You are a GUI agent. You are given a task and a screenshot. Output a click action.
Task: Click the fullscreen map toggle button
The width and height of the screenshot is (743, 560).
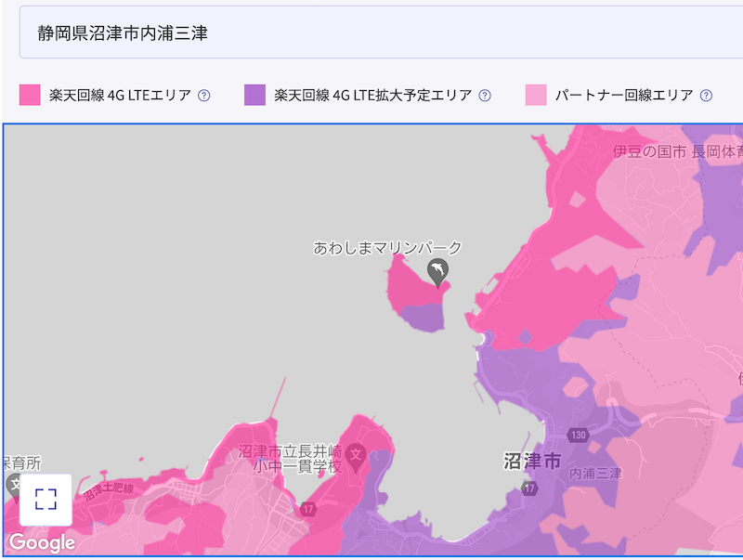46,500
